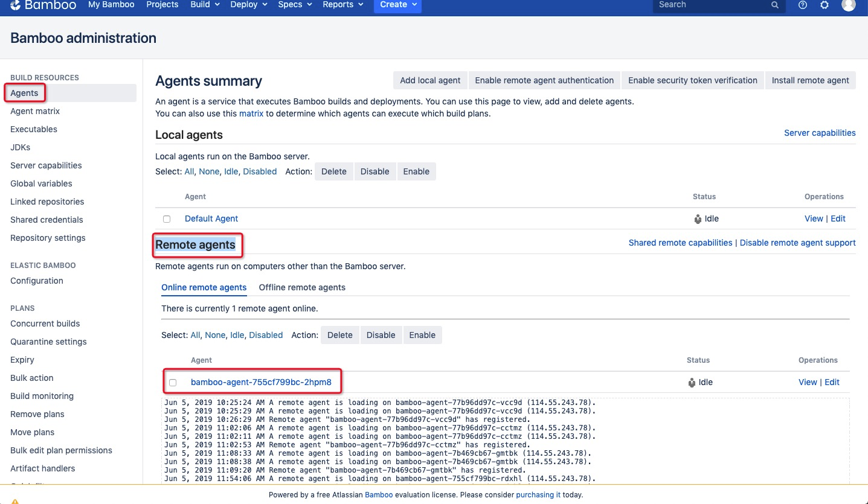
Task: Open the Create dropdown button
Action: [397, 5]
